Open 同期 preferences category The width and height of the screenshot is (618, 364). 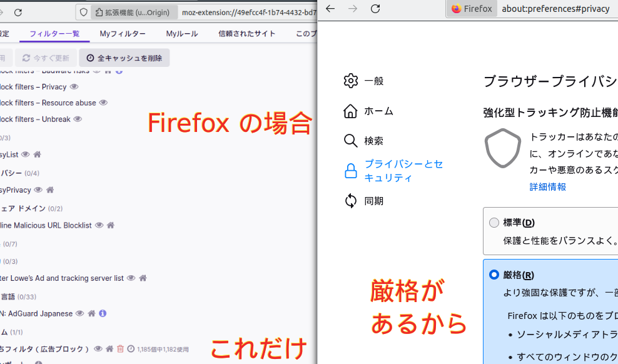tap(363, 201)
